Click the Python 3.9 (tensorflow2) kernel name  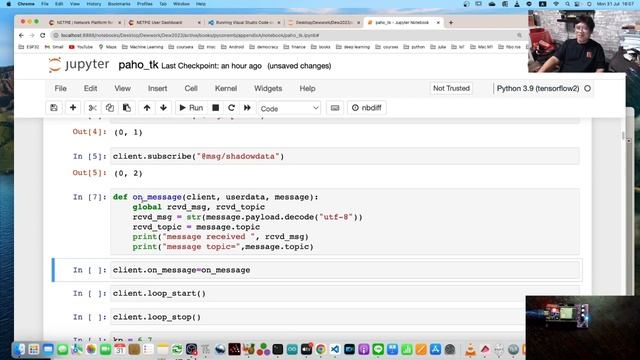pos(538,89)
